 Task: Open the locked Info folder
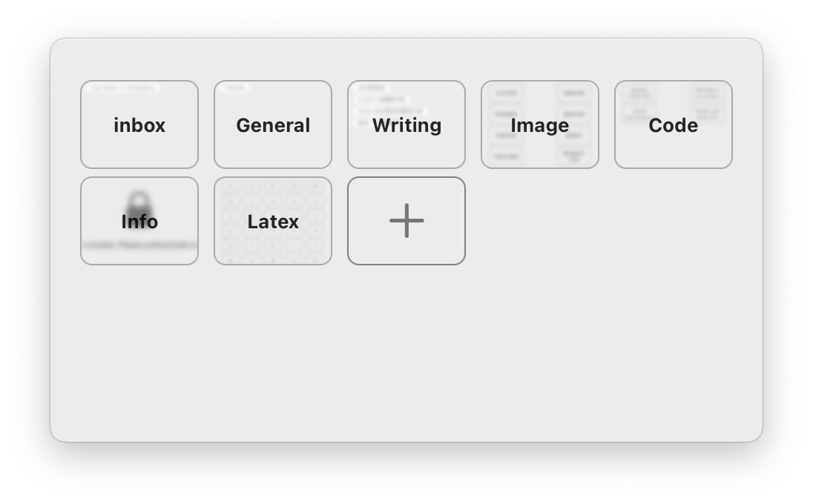(139, 221)
